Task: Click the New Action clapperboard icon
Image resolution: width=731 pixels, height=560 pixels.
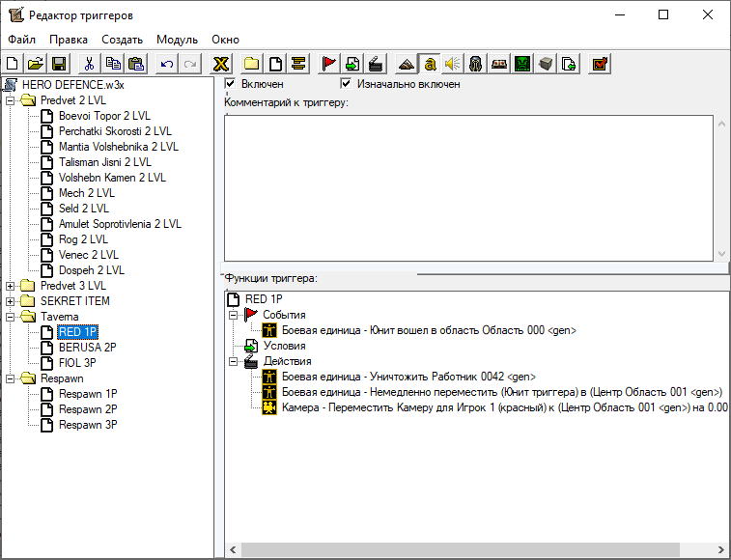Action: (376, 64)
